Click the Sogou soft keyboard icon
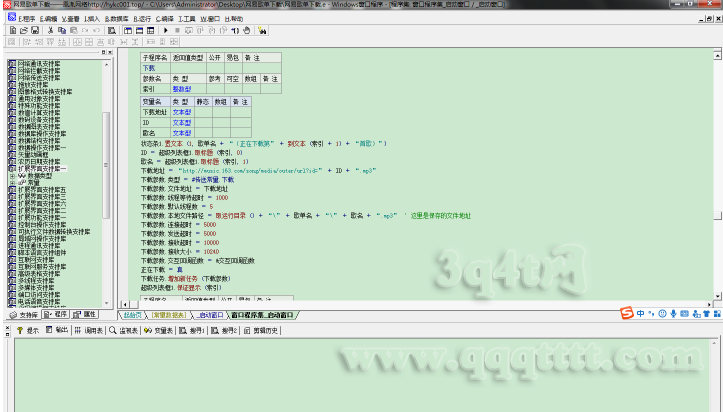This screenshot has height=412, width=723. coord(684,313)
